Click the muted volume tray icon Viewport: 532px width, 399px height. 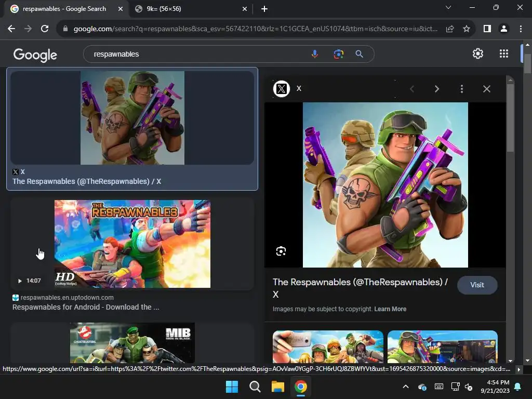coord(469,387)
